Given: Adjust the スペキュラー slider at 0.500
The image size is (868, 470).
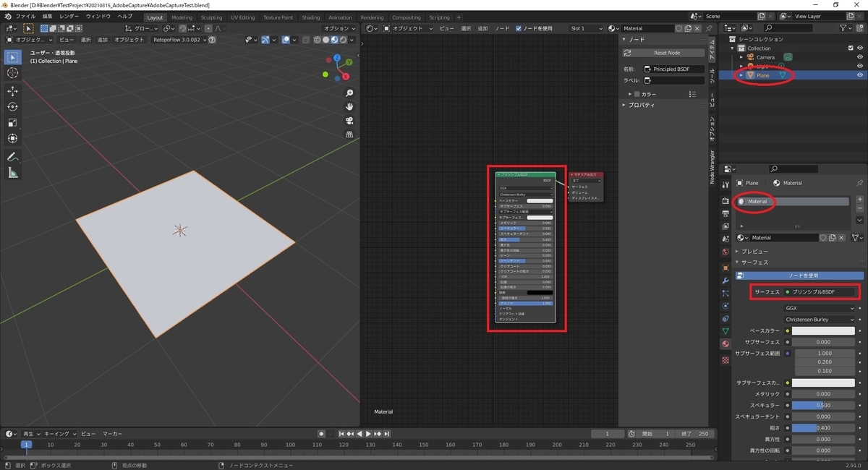Looking at the screenshot, I should click(823, 405).
